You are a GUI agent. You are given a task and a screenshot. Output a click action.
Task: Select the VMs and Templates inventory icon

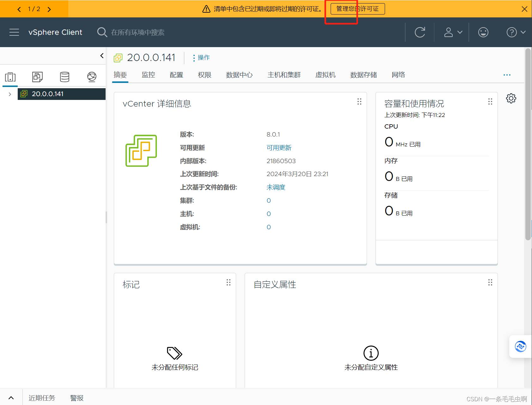[37, 77]
